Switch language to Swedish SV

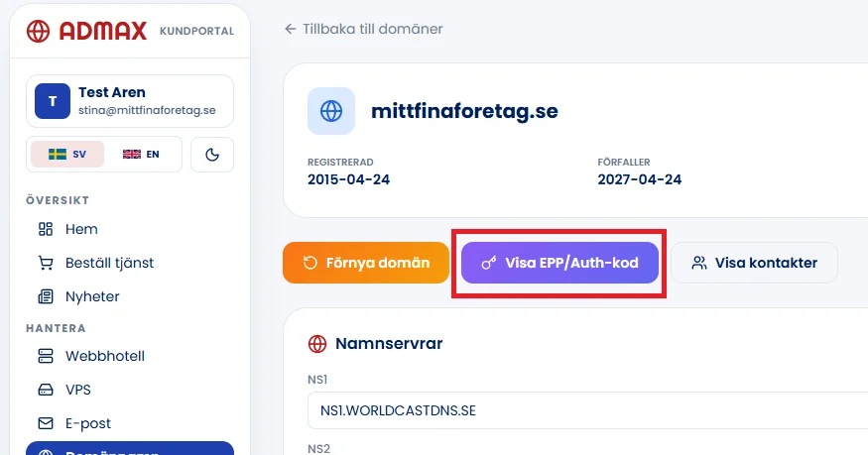[67, 155]
